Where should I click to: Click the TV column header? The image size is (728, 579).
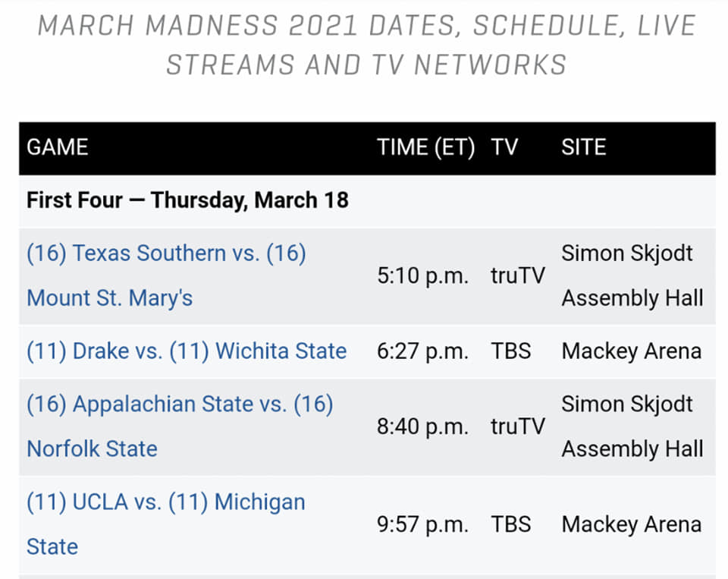coord(504,147)
